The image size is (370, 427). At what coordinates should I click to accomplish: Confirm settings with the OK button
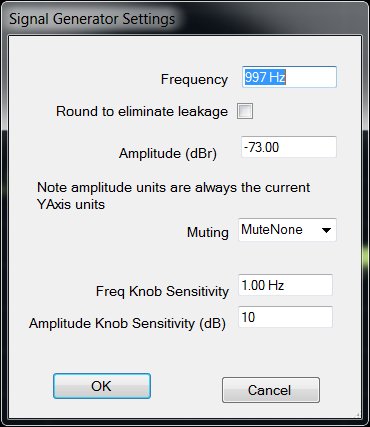pyautogui.click(x=102, y=386)
